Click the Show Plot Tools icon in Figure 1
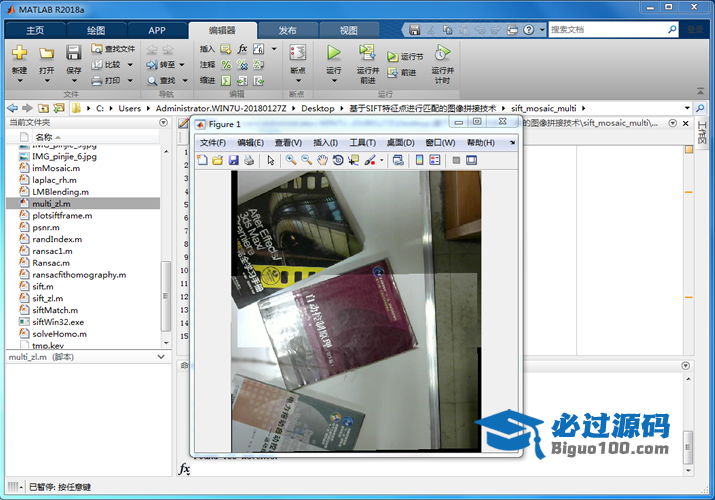The width and height of the screenshot is (715, 500). coord(471,160)
